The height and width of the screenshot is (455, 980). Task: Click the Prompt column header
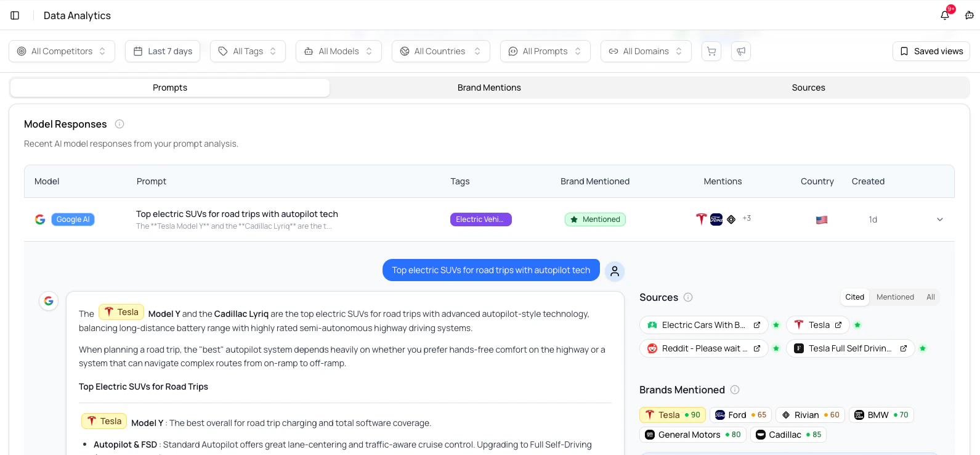coord(152,181)
